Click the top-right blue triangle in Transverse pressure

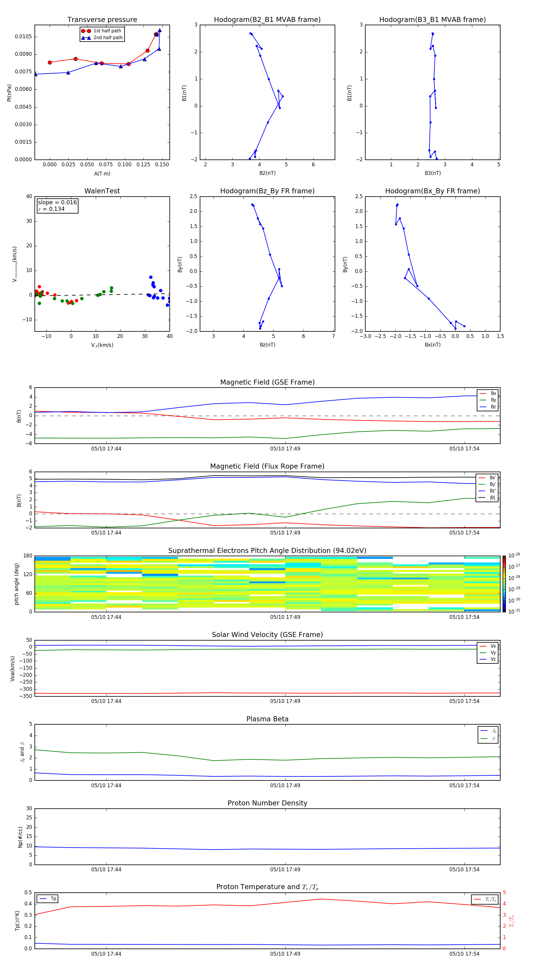(x=160, y=30)
